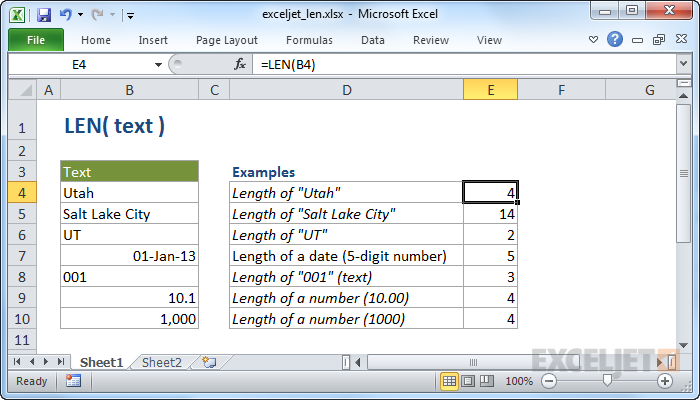Open Customize Quick Access Toolbar dropdown
This screenshot has height=400, width=700.
point(131,16)
